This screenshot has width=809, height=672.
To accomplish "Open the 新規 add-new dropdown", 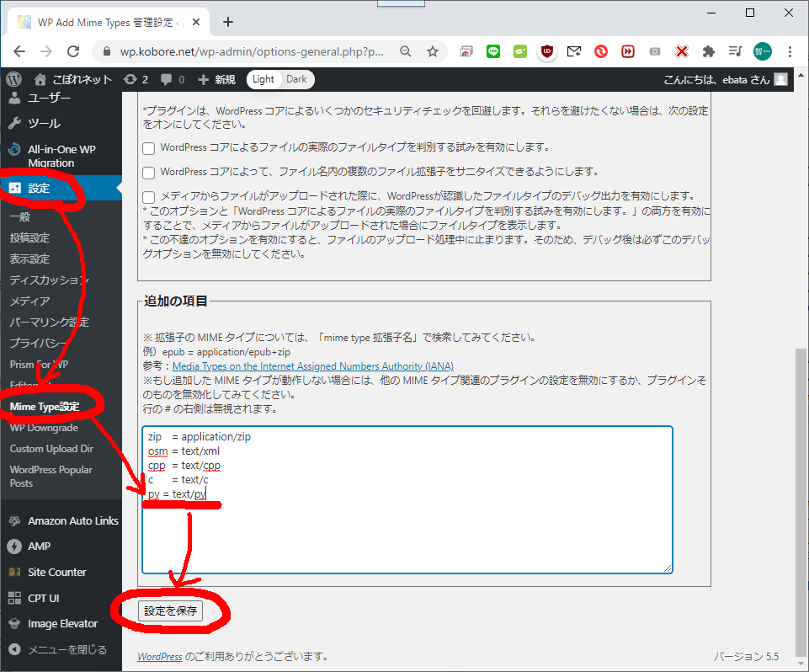I will [x=216, y=79].
